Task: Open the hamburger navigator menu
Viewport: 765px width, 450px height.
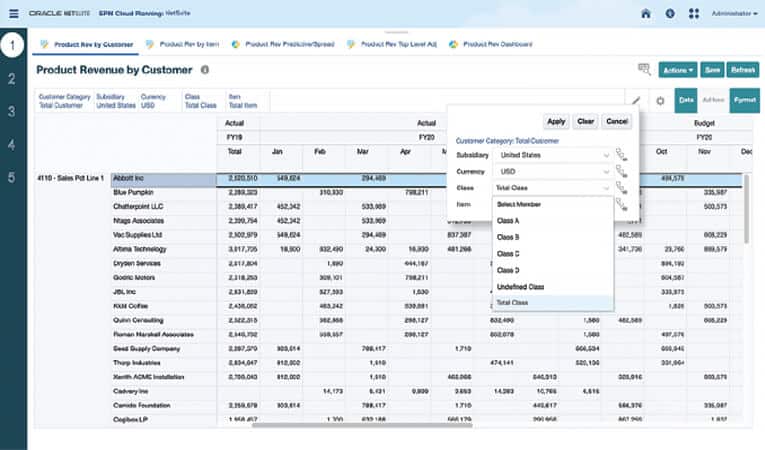Action: click(14, 14)
